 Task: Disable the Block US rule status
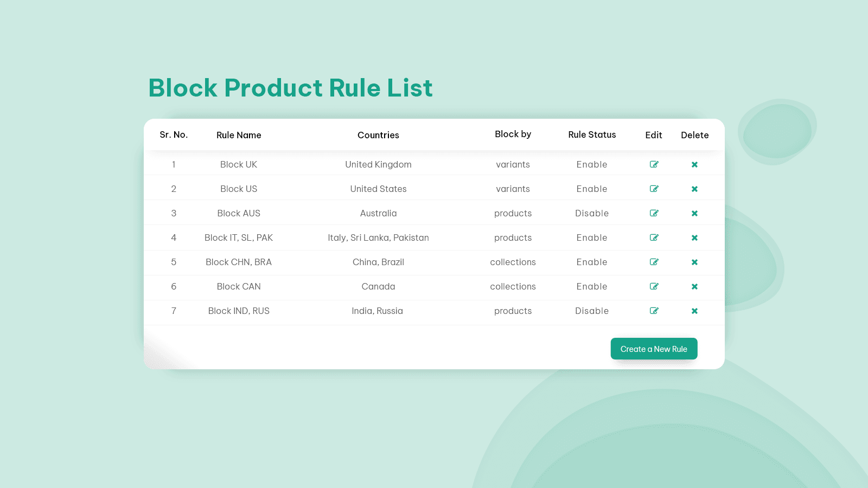592,189
